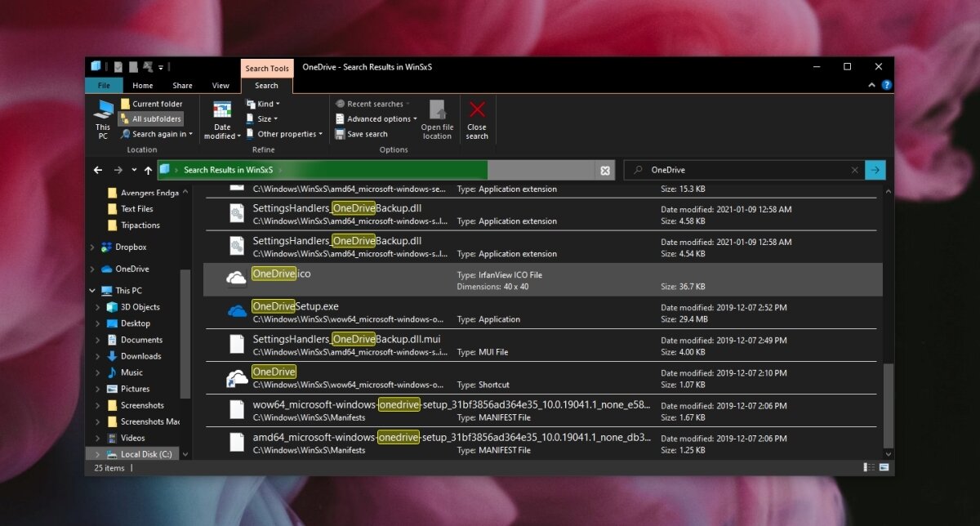The image size is (980, 526).
Task: Open the View ribbon tab
Action: coord(220,85)
